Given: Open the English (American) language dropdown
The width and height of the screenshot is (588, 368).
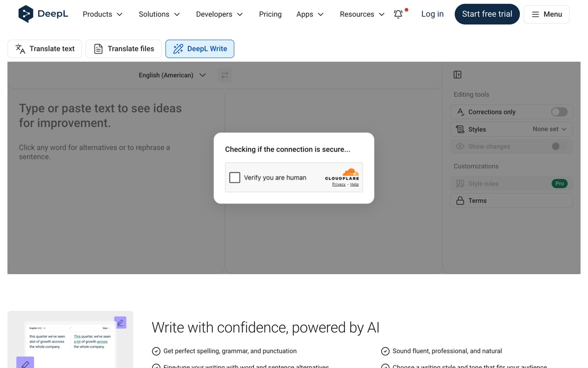Looking at the screenshot, I should (172, 75).
